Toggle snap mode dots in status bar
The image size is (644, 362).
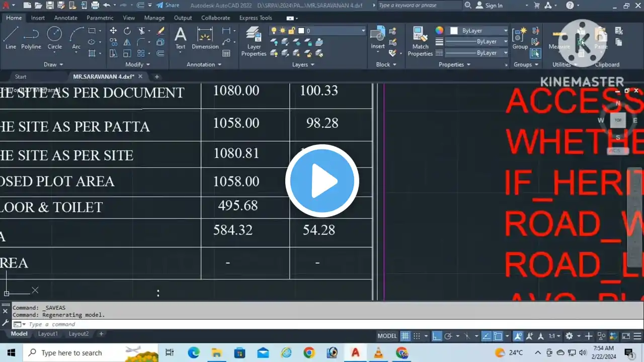pyautogui.click(x=417, y=336)
